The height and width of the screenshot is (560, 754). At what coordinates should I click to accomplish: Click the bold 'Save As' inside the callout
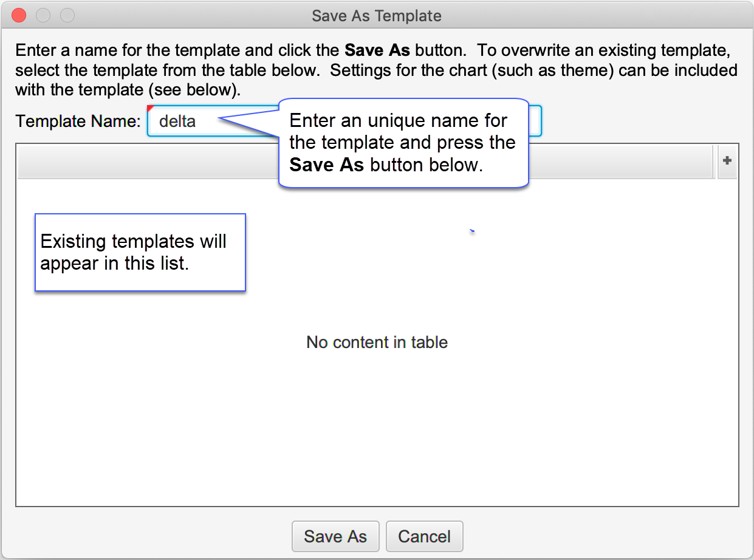coord(326,165)
